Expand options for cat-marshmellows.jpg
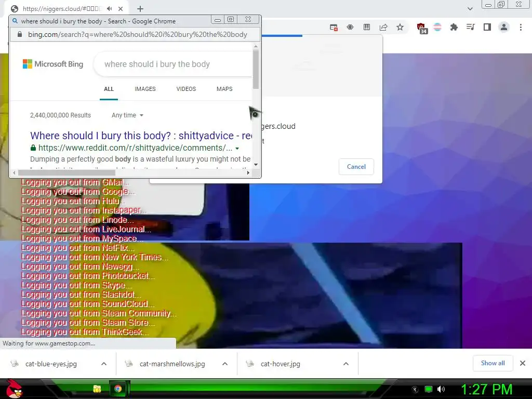The image size is (532, 399). [225, 364]
